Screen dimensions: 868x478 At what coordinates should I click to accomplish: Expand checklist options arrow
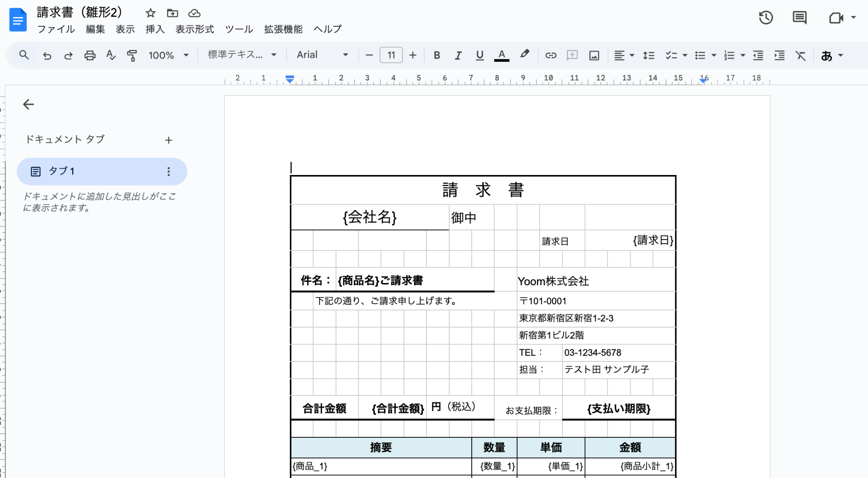pos(685,55)
